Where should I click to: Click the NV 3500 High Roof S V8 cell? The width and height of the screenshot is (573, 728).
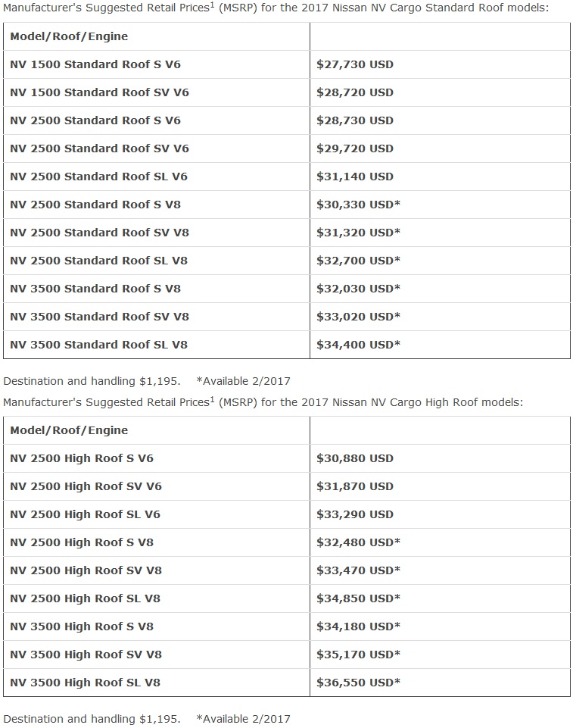pos(82,626)
